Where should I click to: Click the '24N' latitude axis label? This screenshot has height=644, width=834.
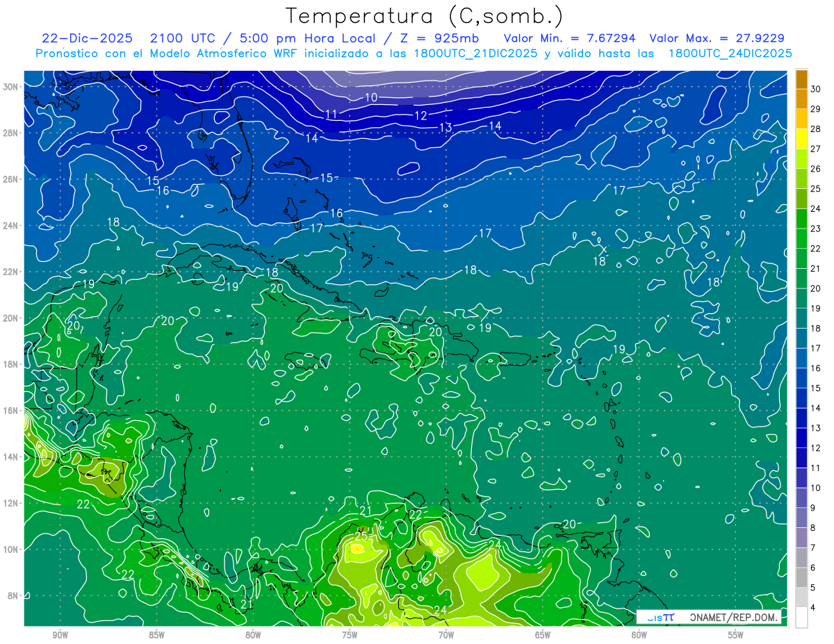12,225
